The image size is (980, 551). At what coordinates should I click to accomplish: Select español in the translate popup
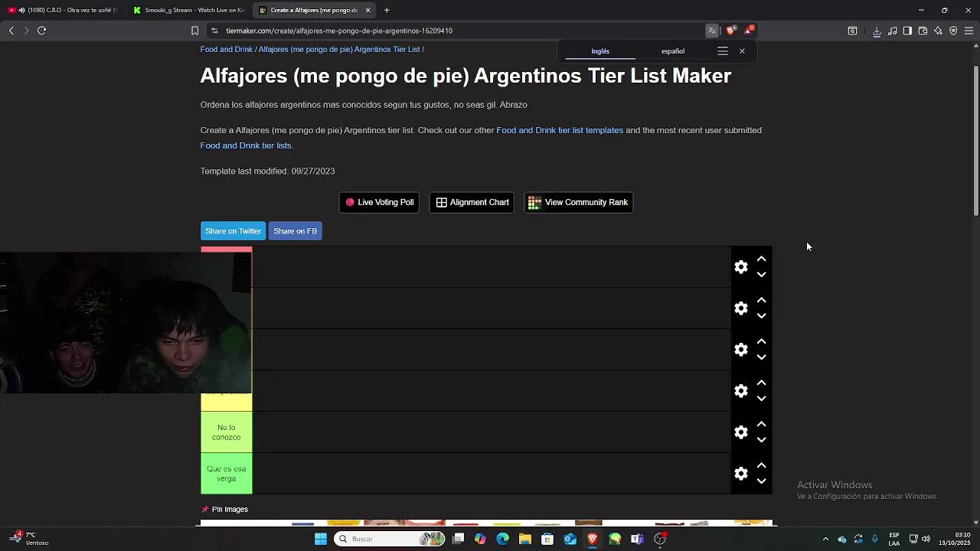[673, 51]
